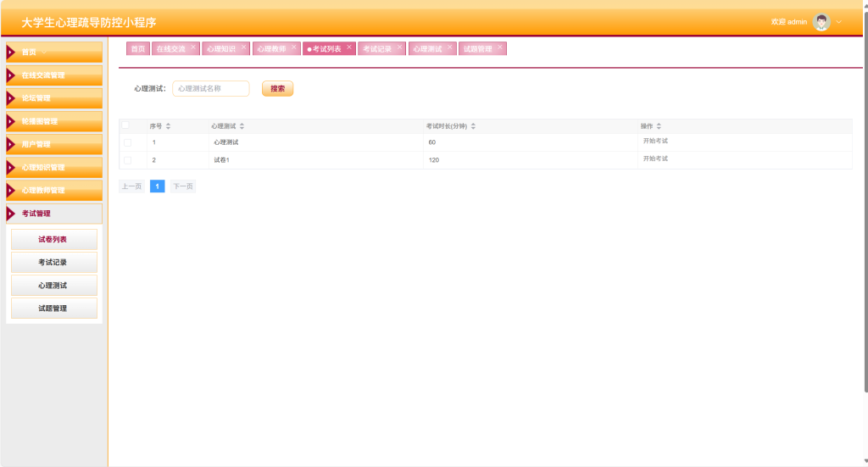Expand 心理教师管理 in the sidebar
868x467 pixels.
coord(54,191)
